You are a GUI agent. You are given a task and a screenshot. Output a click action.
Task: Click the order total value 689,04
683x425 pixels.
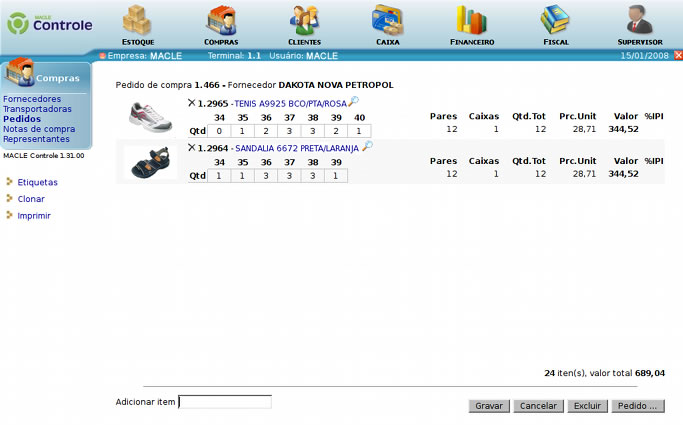tap(650, 373)
